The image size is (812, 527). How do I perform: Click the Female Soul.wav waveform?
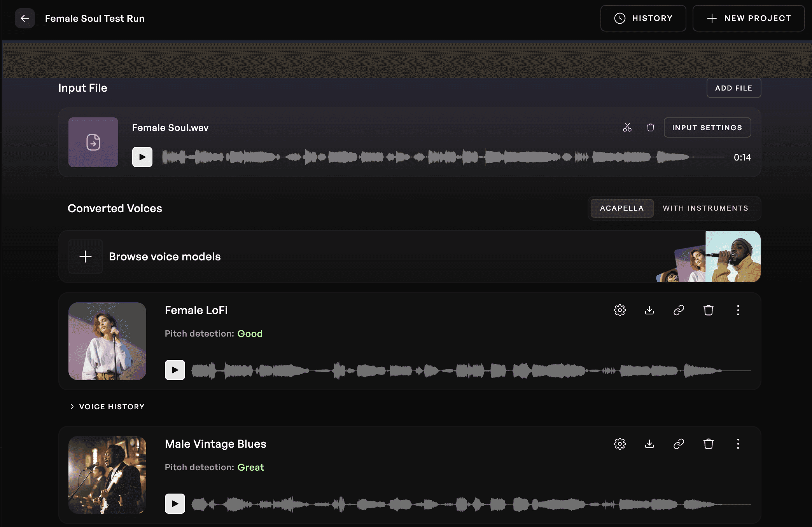[428, 157]
